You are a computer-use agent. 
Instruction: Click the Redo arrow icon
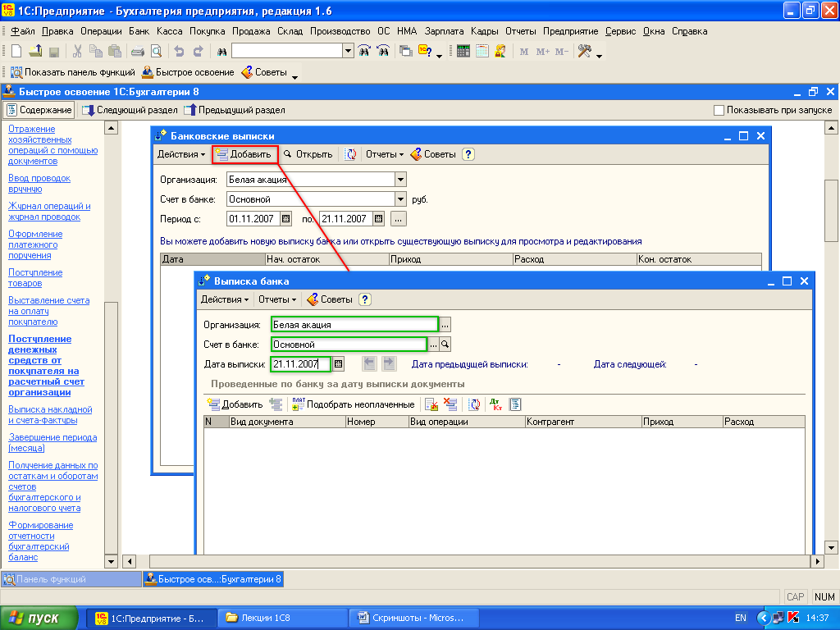pos(199,52)
